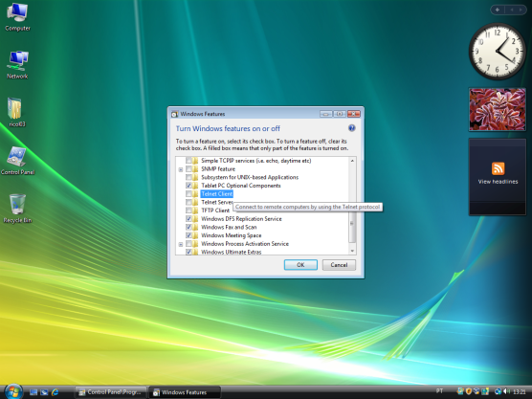Open the Computer desktop icon

[17, 17]
